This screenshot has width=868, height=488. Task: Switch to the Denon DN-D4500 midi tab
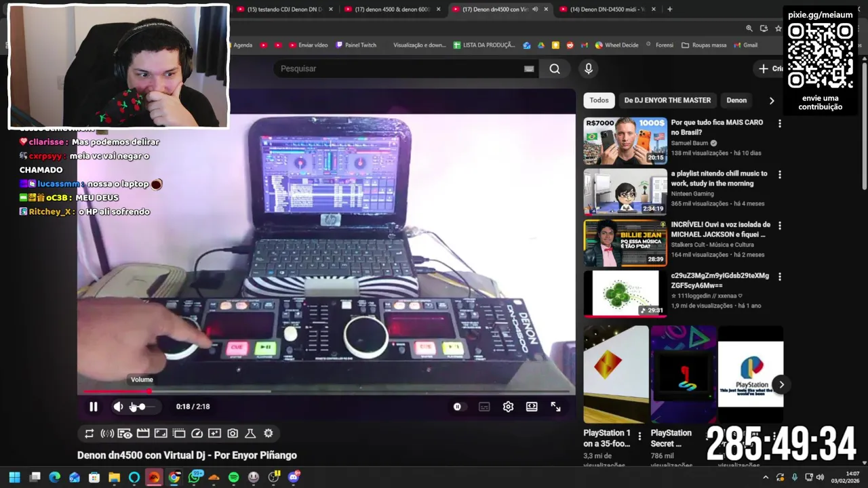(x=608, y=9)
